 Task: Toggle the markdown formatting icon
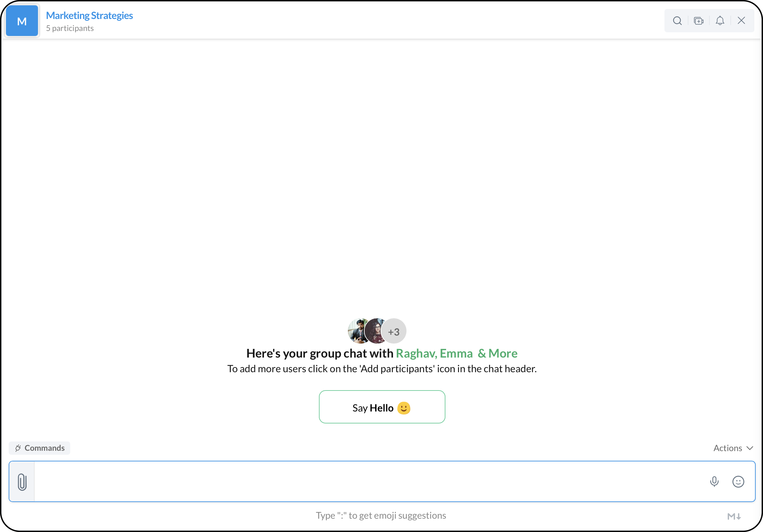pos(734,516)
